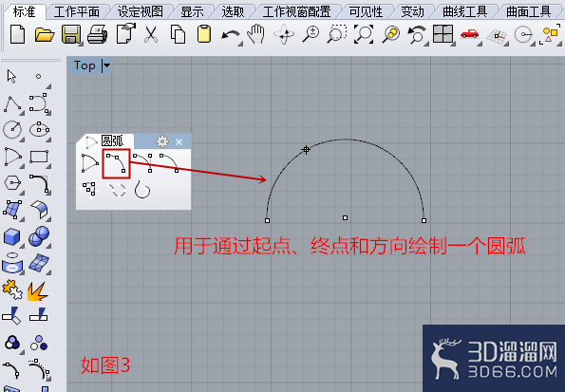Select the Arc tool in the sidebar
The height and width of the screenshot is (392, 565).
[x=13, y=158]
